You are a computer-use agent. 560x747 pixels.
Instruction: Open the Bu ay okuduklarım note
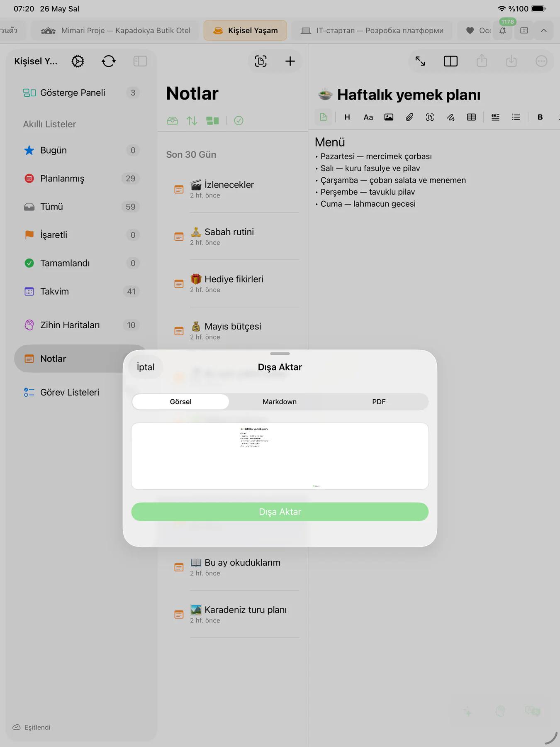click(x=233, y=567)
